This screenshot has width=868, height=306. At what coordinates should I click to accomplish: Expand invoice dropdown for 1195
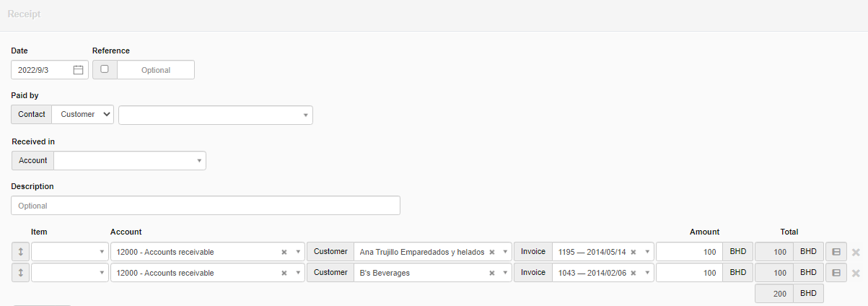646,252
